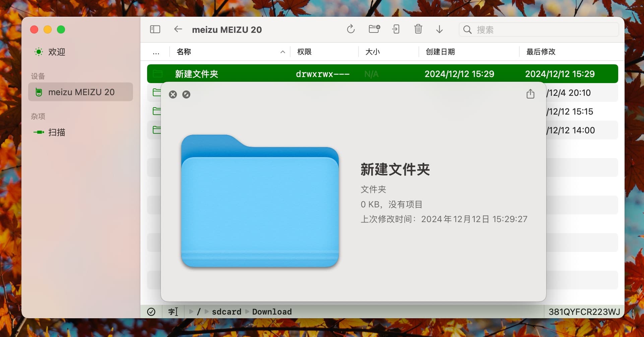
Task: Open the 扫描 scan item
Action: click(56, 132)
